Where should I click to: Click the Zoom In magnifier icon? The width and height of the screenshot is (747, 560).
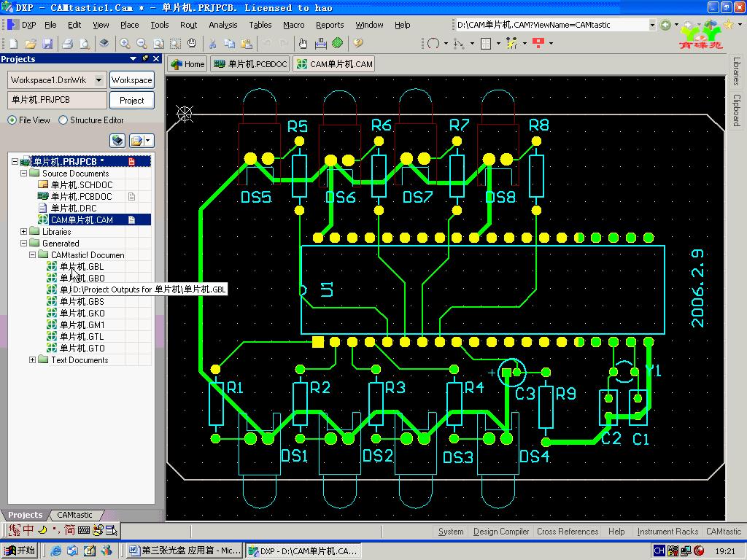click(125, 44)
